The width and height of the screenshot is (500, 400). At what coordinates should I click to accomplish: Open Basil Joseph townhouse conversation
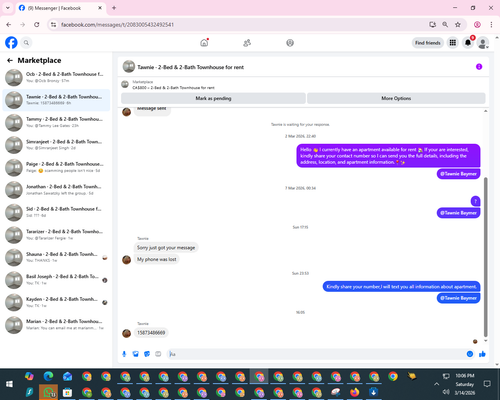click(x=56, y=280)
